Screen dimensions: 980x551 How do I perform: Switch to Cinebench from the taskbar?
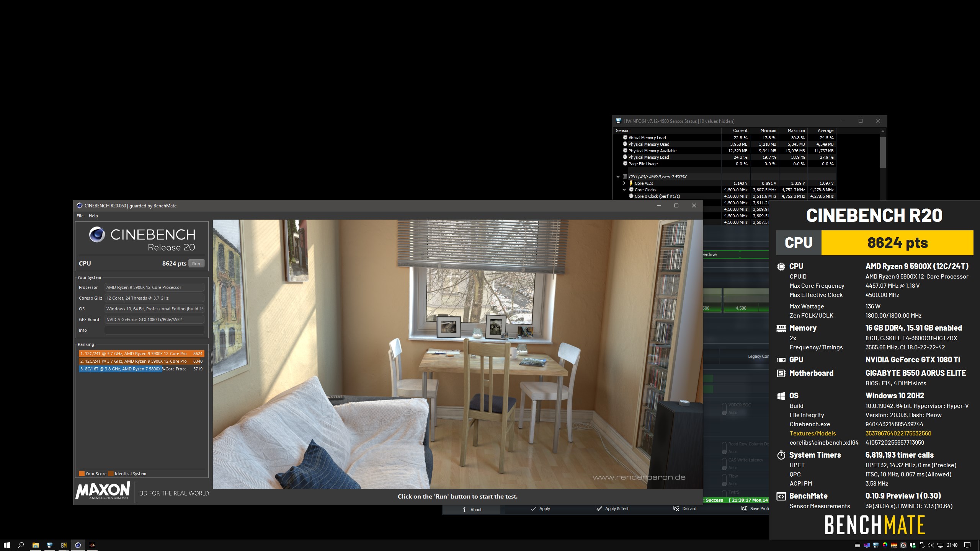click(x=78, y=545)
